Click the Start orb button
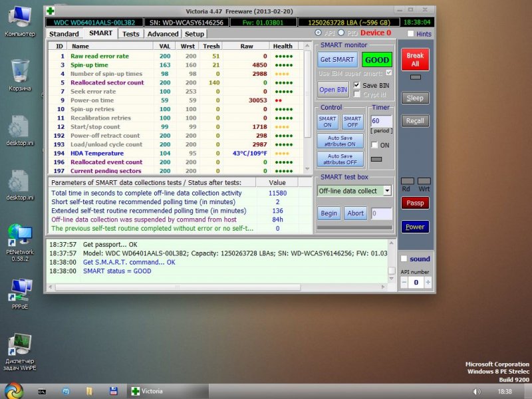Screen dimensions: 532x399 click(13, 390)
